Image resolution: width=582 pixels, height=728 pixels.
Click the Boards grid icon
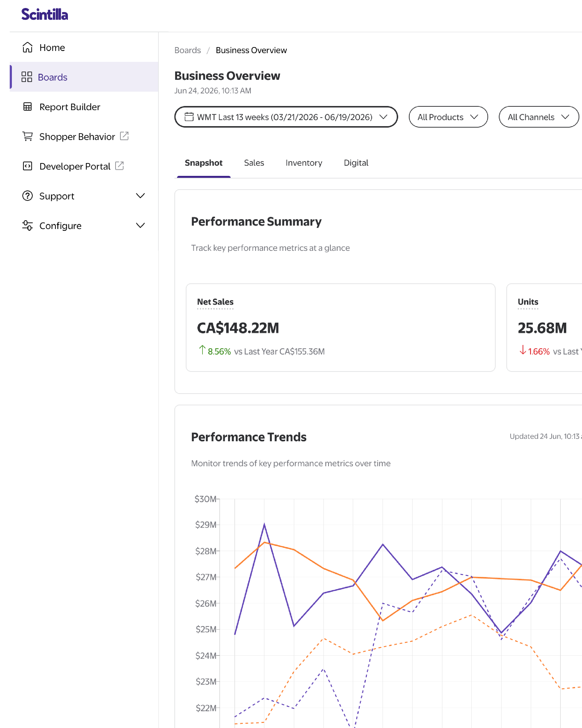[27, 77]
